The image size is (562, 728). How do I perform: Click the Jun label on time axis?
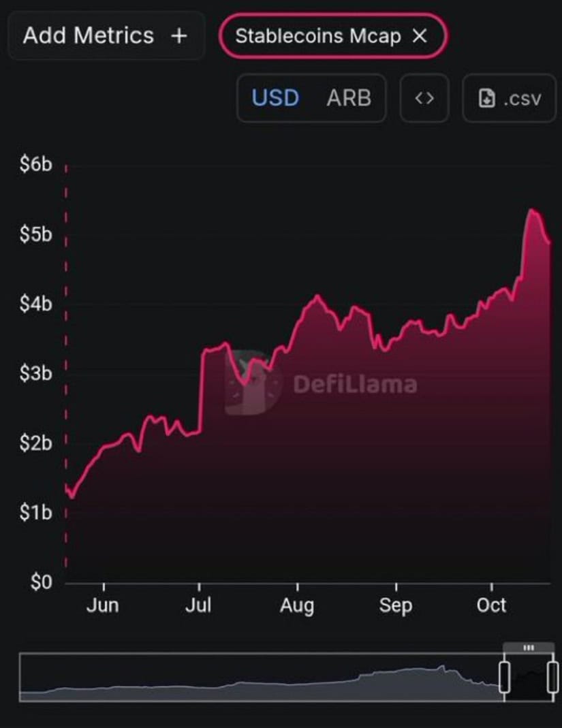(x=103, y=605)
